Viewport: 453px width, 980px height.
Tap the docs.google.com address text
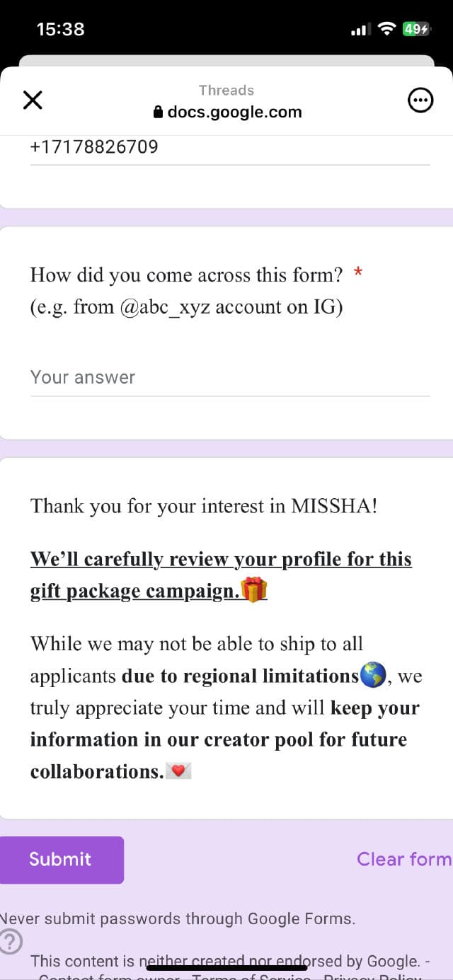pyautogui.click(x=234, y=113)
